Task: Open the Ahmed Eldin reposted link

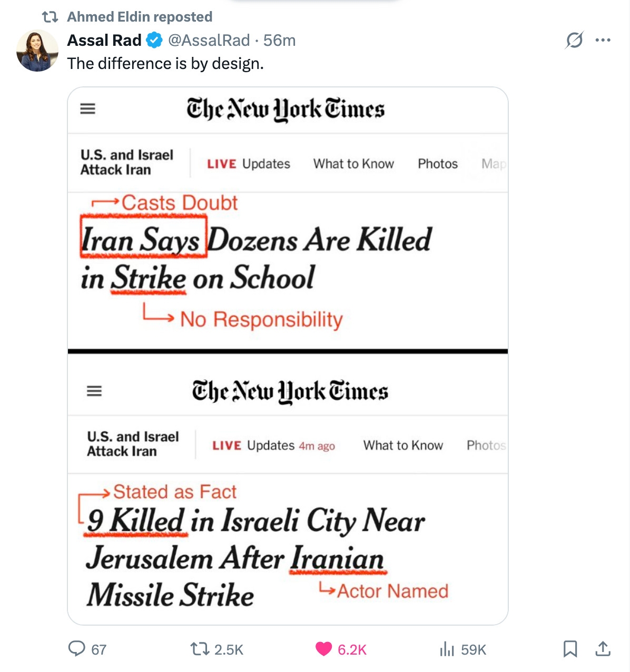Action: [x=140, y=17]
